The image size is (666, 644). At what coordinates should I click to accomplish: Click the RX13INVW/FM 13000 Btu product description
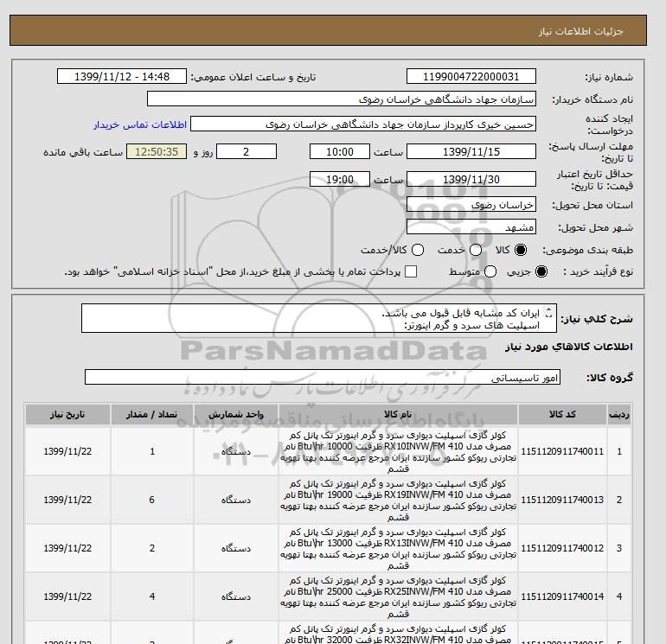point(398,549)
